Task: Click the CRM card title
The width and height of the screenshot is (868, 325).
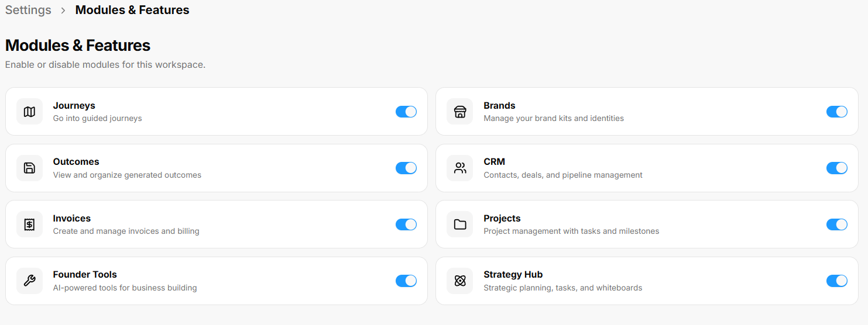Action: [495, 162]
